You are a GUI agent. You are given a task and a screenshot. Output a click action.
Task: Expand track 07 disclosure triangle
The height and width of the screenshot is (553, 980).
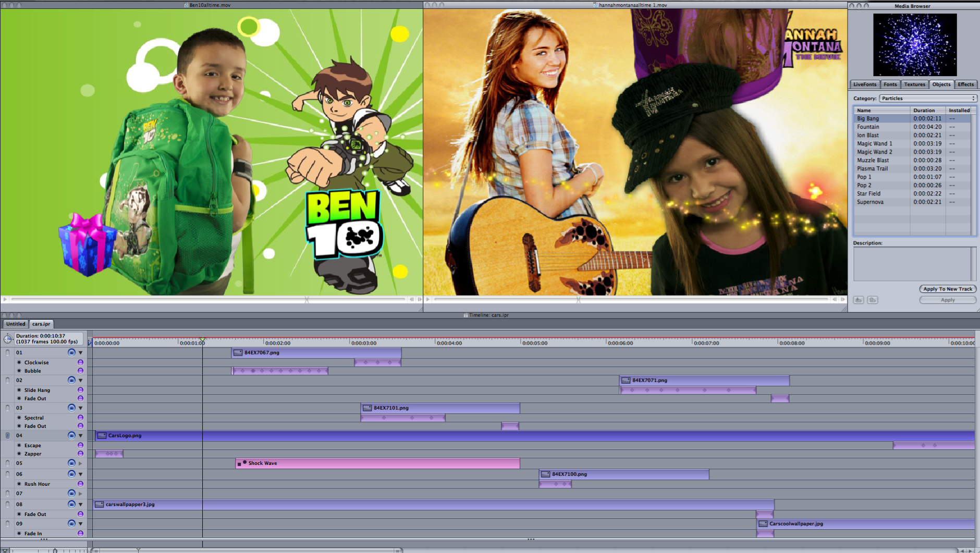(x=81, y=494)
